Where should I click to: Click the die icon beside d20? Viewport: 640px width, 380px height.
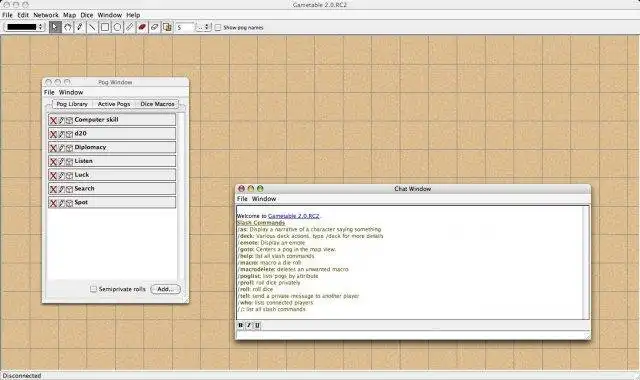coord(69,134)
